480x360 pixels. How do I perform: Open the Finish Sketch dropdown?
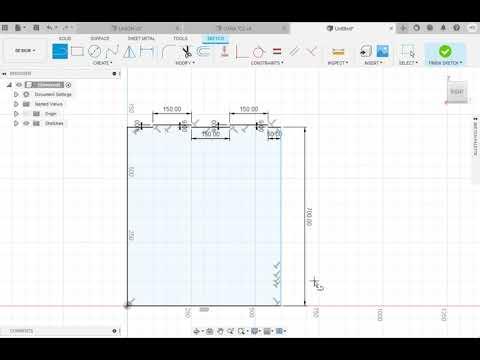pyautogui.click(x=445, y=63)
